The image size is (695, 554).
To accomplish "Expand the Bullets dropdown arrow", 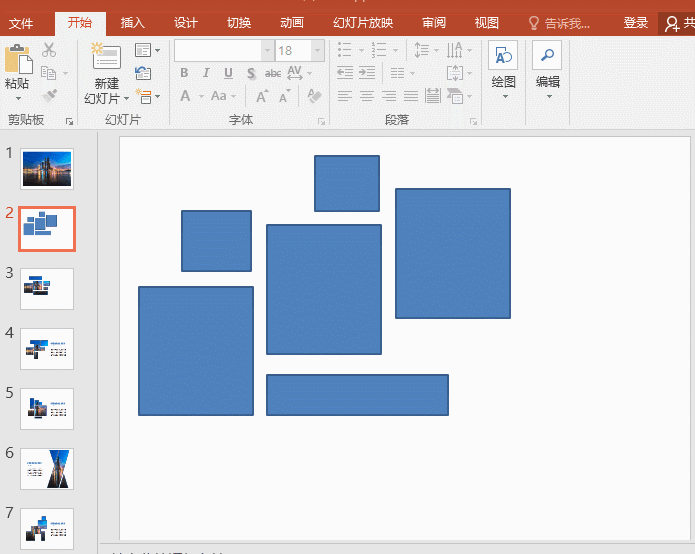I will pyautogui.click(x=361, y=50).
